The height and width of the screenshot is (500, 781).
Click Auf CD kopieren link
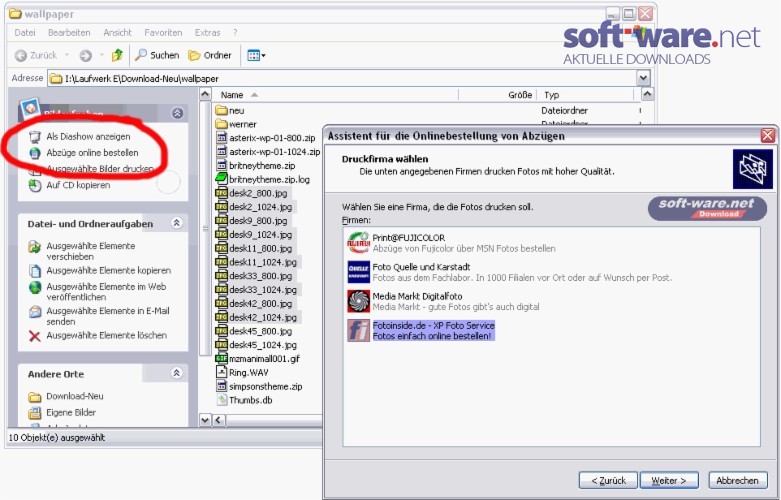(78, 185)
